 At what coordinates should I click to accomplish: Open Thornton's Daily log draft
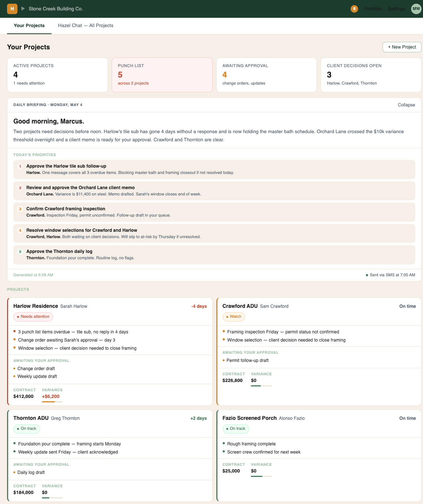pyautogui.click(x=31, y=472)
